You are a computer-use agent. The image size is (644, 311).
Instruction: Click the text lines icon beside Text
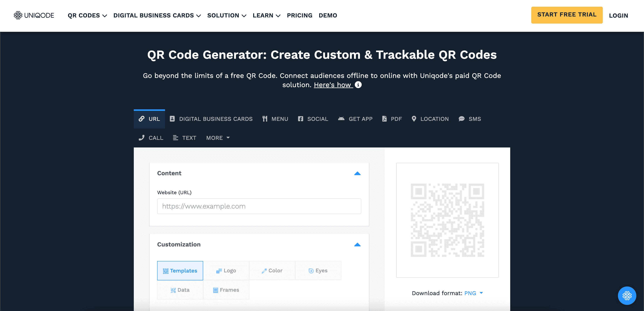click(176, 138)
